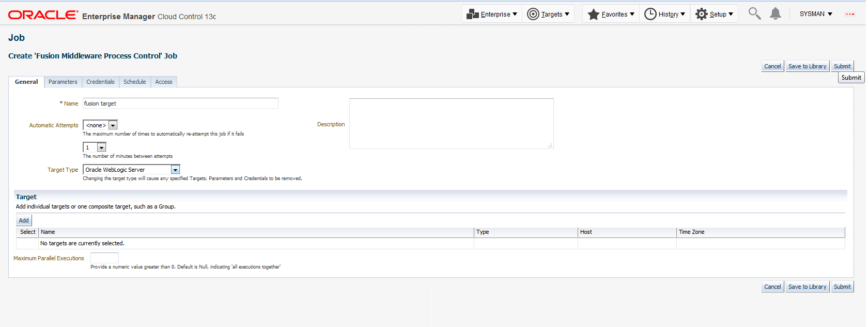Click the 'Create Fusion Middleware Process Control Job' heading

(x=92, y=56)
